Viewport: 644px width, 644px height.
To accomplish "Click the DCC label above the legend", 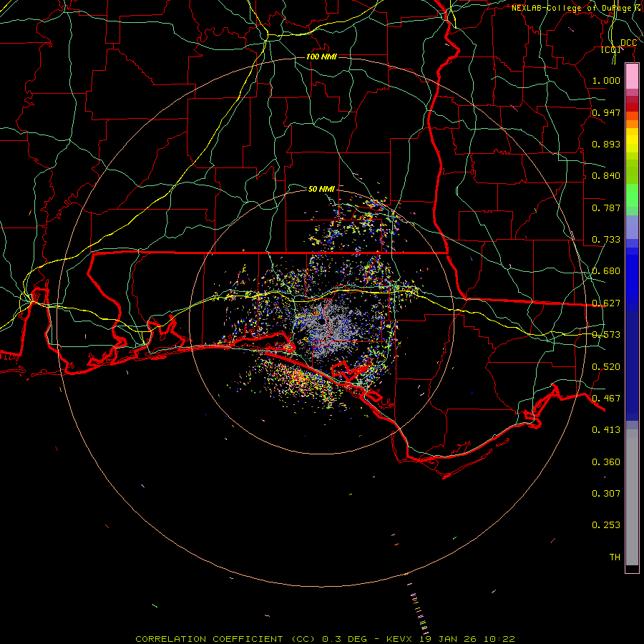I will pyautogui.click(x=628, y=43).
